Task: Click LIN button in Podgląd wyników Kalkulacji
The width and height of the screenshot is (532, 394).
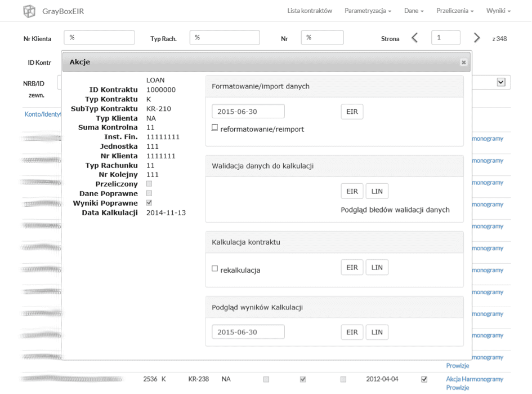Action: click(x=377, y=332)
